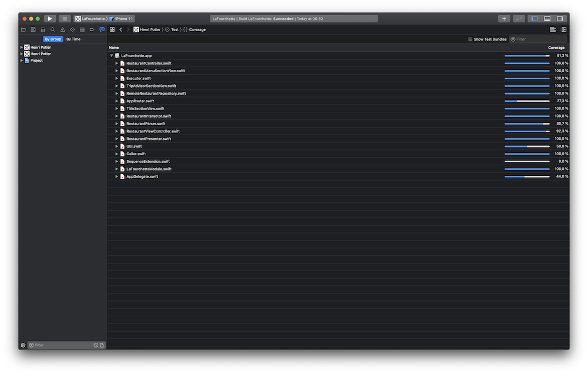Screen dimensions: 588x374
Task: Switch to the By Time tab
Action: pos(73,39)
